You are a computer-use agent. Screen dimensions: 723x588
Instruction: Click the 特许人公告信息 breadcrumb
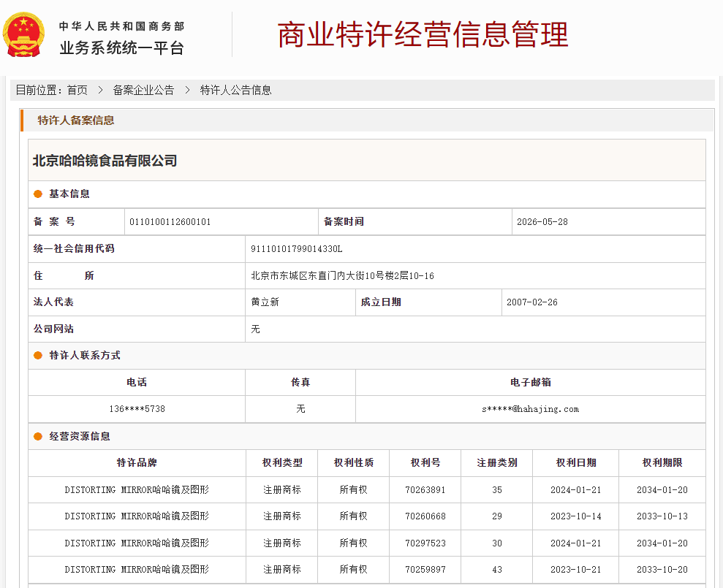point(235,91)
